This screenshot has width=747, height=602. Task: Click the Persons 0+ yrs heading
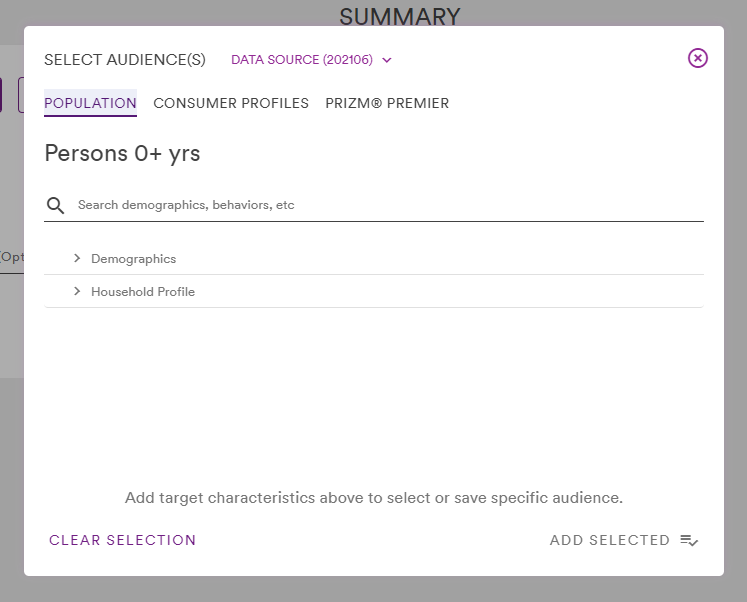(x=122, y=153)
